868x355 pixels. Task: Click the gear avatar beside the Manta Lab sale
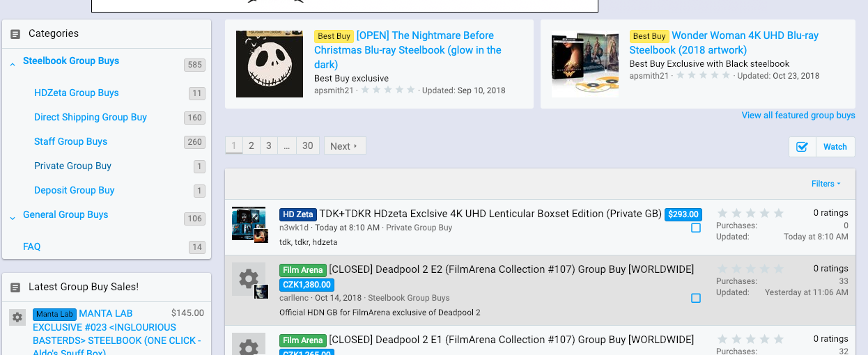pos(17,317)
